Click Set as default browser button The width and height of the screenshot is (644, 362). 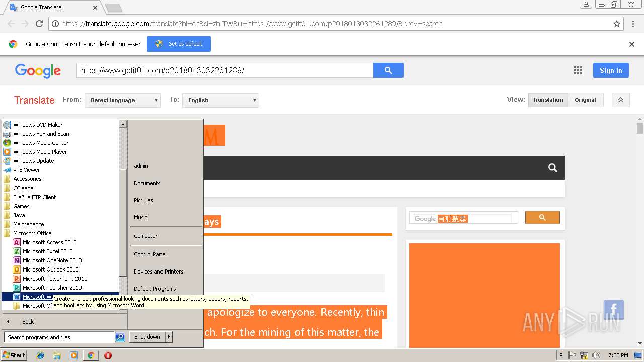pyautogui.click(x=179, y=44)
